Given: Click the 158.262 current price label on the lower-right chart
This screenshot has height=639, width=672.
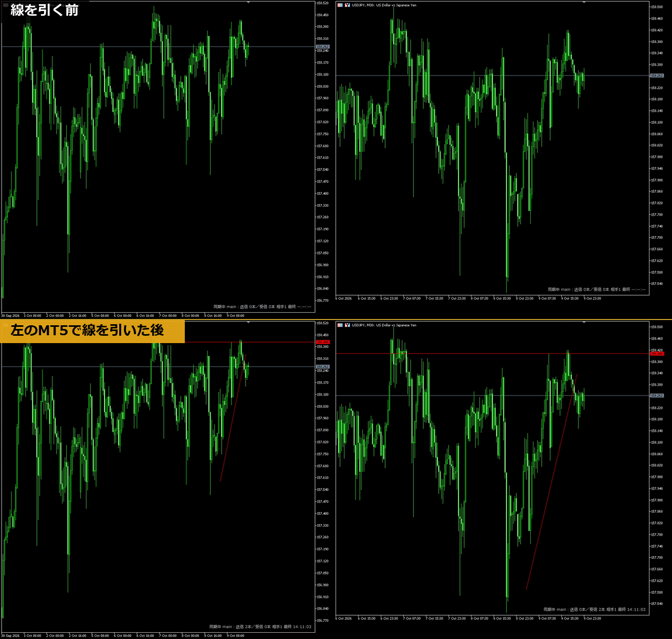Looking at the screenshot, I should [x=657, y=396].
